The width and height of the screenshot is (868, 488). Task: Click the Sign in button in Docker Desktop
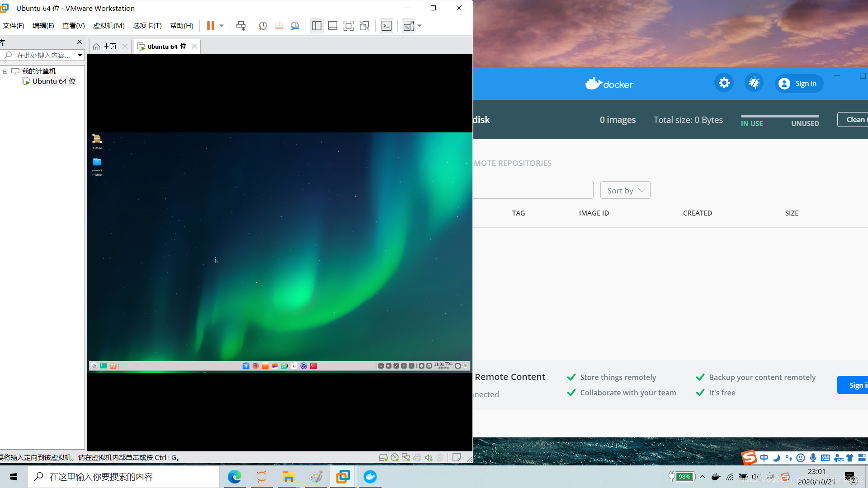point(799,84)
